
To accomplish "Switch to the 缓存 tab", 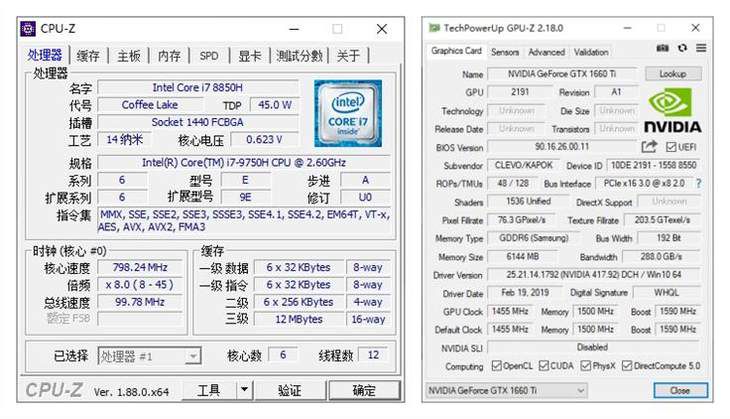I will (x=88, y=56).
